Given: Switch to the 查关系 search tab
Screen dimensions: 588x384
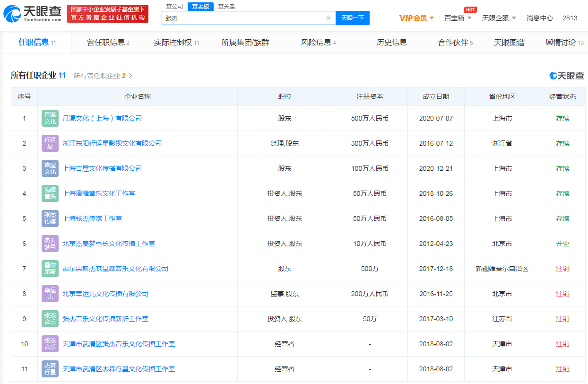Looking at the screenshot, I should click(226, 6).
